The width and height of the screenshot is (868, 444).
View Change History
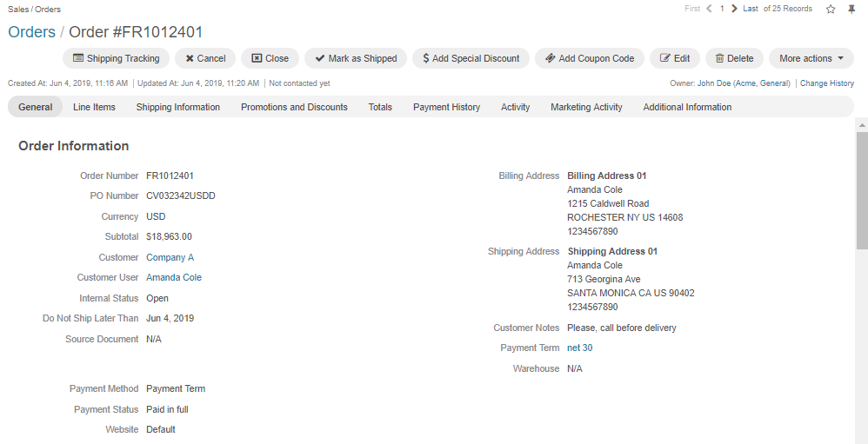[x=827, y=83]
